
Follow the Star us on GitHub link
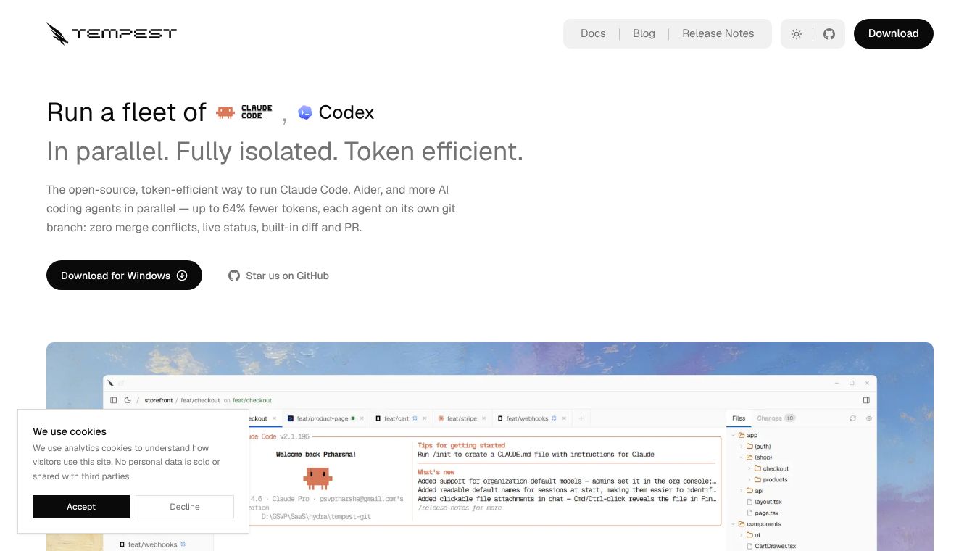point(279,275)
